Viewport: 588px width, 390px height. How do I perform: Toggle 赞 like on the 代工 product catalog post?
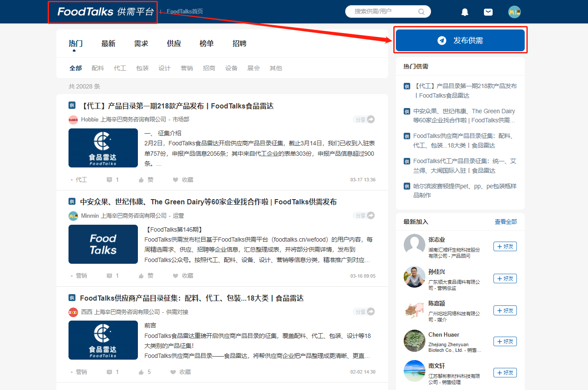tap(144, 180)
